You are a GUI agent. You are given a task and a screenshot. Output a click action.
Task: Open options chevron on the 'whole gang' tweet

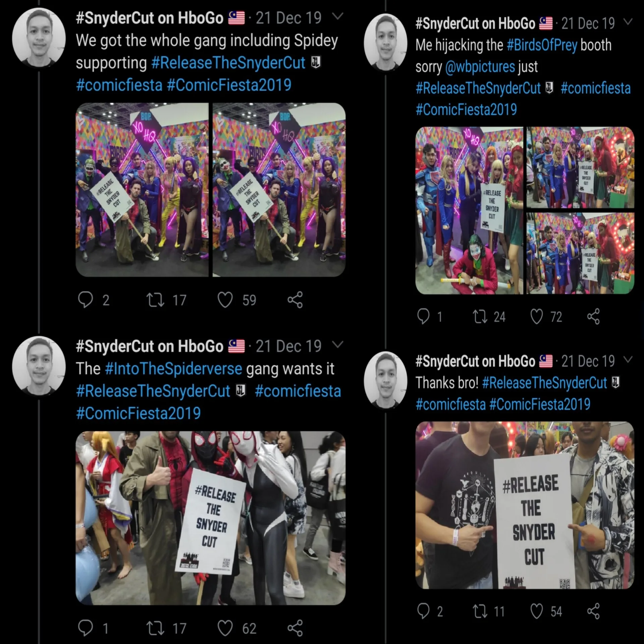coord(338,16)
